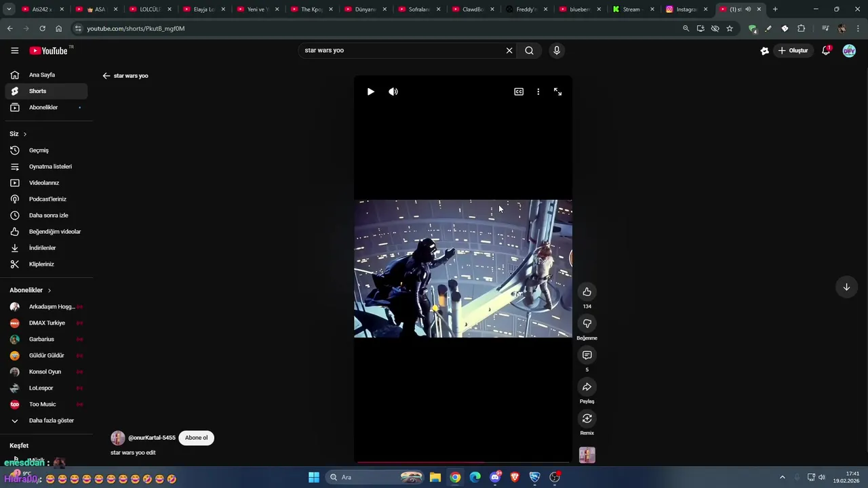This screenshot has height=488, width=868.
Task: Share this Short via Paylaş
Action: [x=587, y=387]
